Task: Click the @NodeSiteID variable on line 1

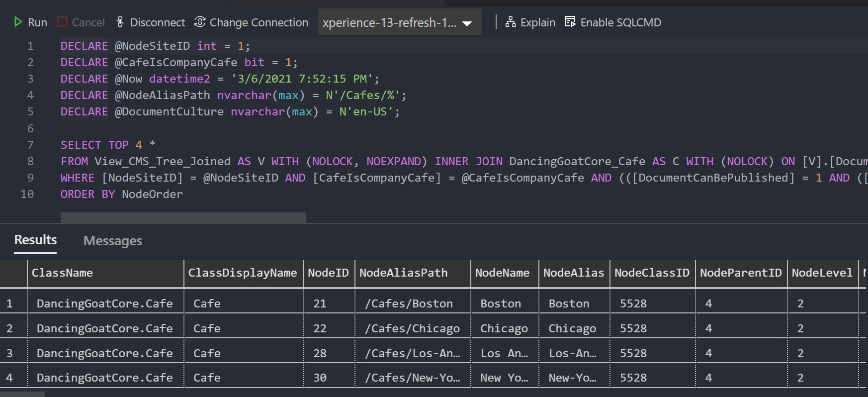Action: pyautogui.click(x=152, y=46)
